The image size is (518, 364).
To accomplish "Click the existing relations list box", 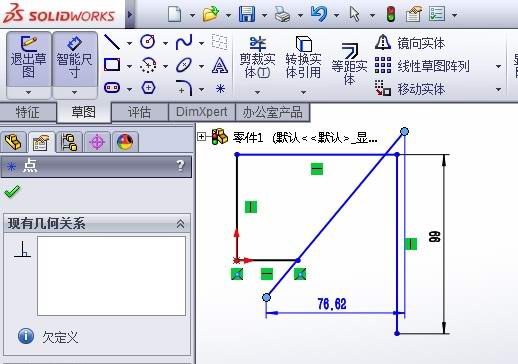I will tap(111, 276).
